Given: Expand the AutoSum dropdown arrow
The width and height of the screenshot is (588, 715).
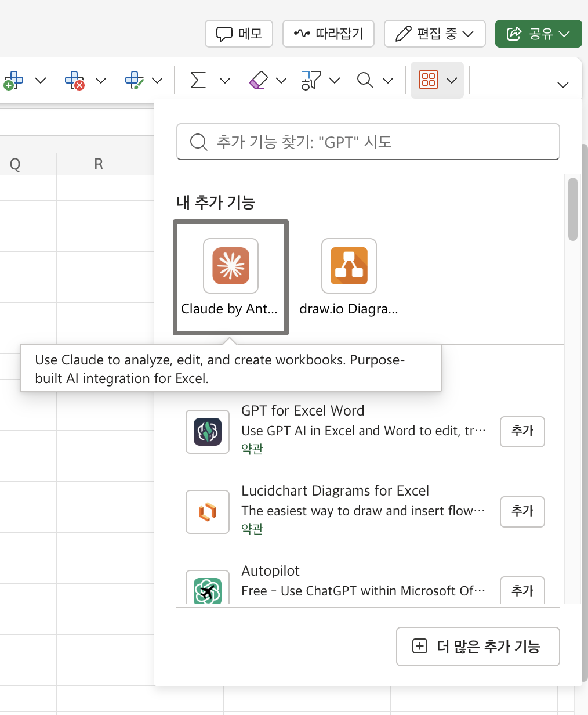Looking at the screenshot, I should click(x=225, y=80).
